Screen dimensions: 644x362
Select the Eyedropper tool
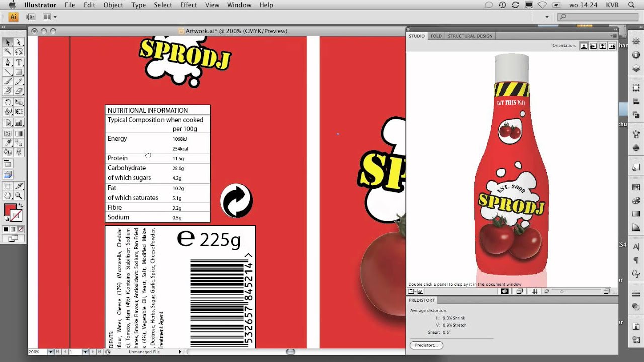[8, 143]
